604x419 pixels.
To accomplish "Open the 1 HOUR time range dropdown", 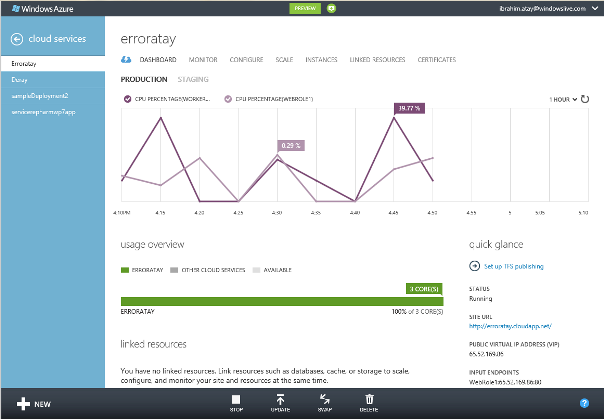I will pos(563,99).
